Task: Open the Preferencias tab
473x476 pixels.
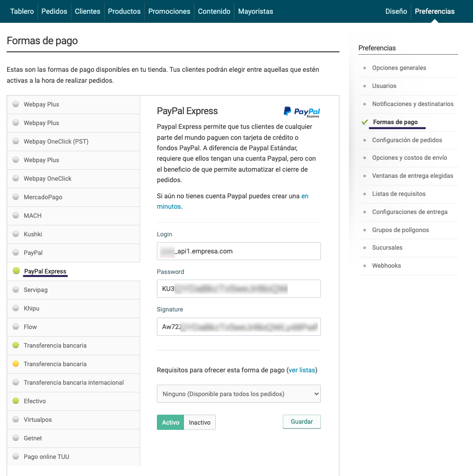Action: pyautogui.click(x=434, y=11)
